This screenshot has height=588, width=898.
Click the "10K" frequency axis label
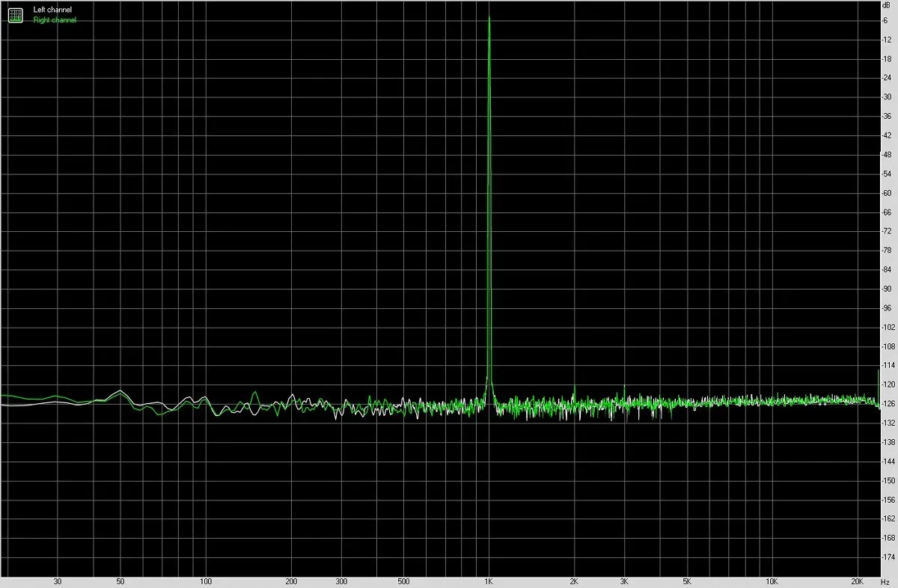click(x=772, y=581)
